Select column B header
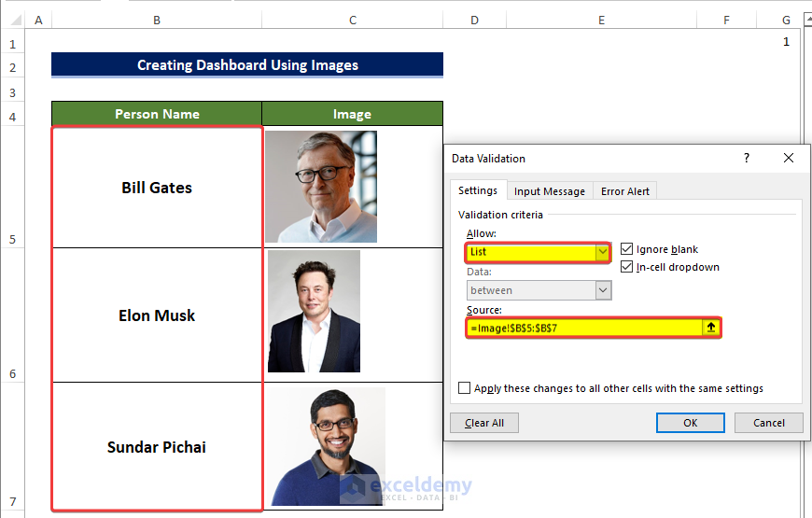812x518 pixels. click(x=157, y=21)
